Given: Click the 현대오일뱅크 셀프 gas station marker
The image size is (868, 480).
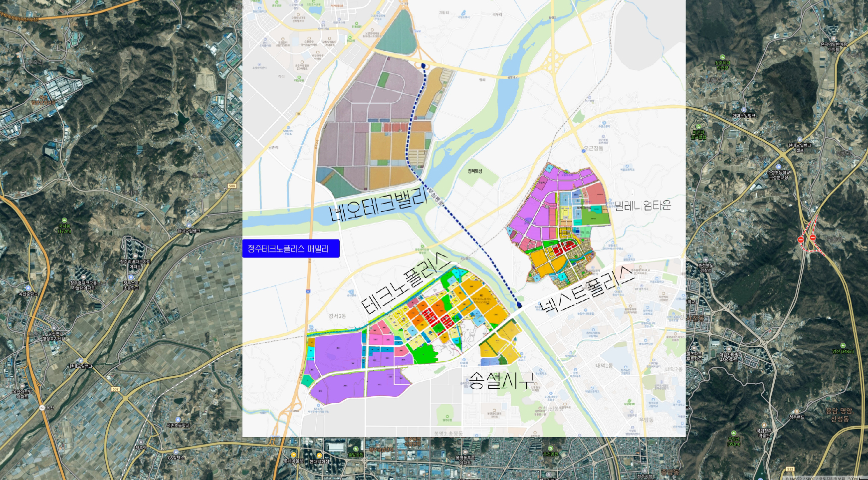Looking at the screenshot, I should [x=800, y=145].
